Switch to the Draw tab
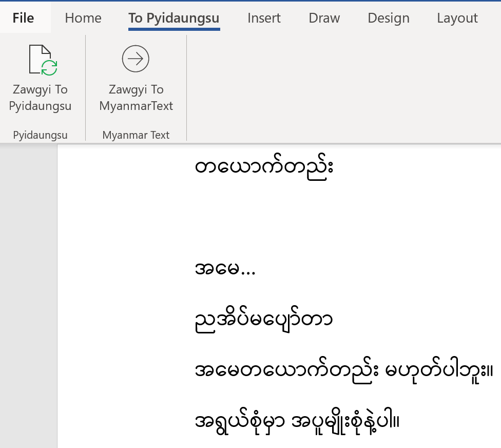Image resolution: width=501 pixels, height=448 pixels. pyautogui.click(x=324, y=17)
